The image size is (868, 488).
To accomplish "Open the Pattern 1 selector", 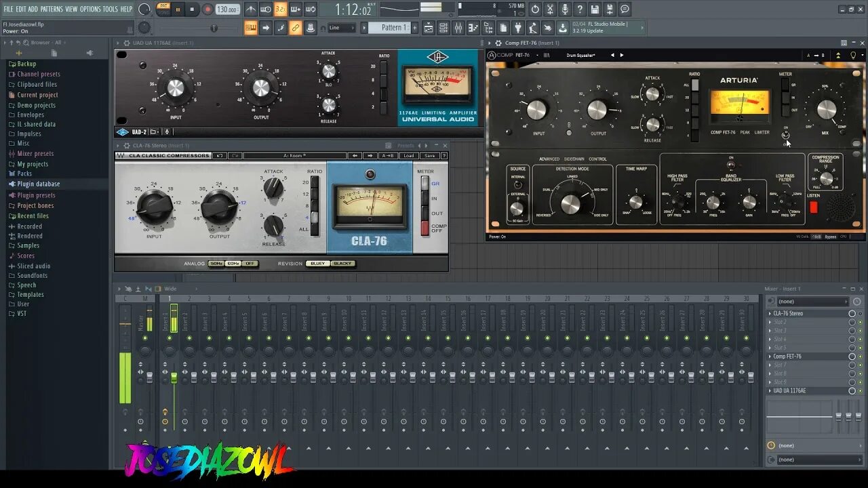I will (391, 28).
